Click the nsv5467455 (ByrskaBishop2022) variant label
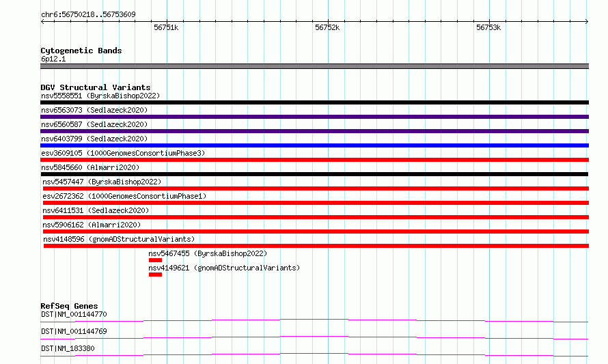608x364 pixels. [208, 253]
